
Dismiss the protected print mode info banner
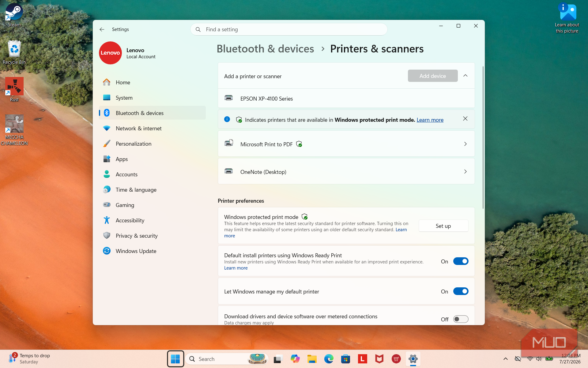tap(465, 119)
